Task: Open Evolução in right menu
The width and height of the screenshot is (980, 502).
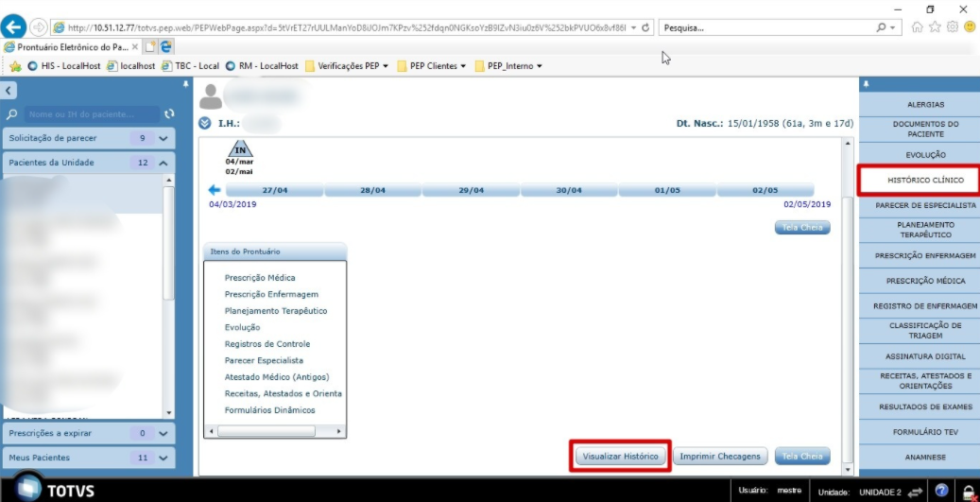Action: point(925,154)
